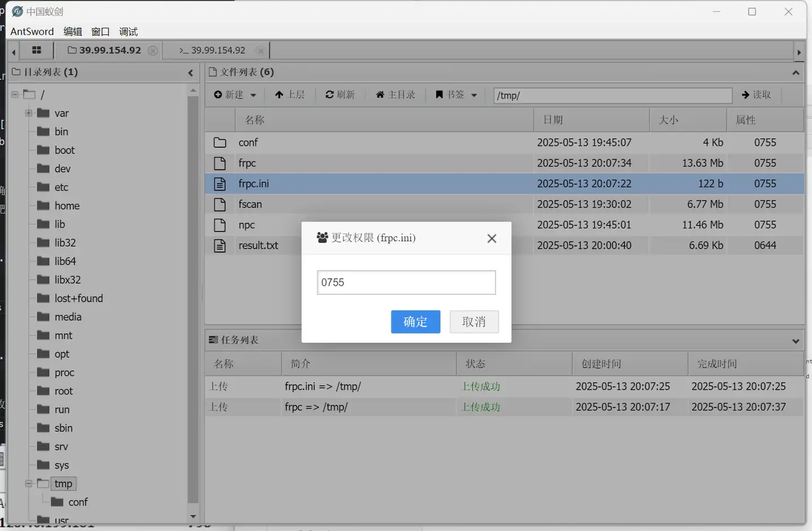Select the tmp folder in tree
This screenshot has width=812, height=531.
[64, 484]
